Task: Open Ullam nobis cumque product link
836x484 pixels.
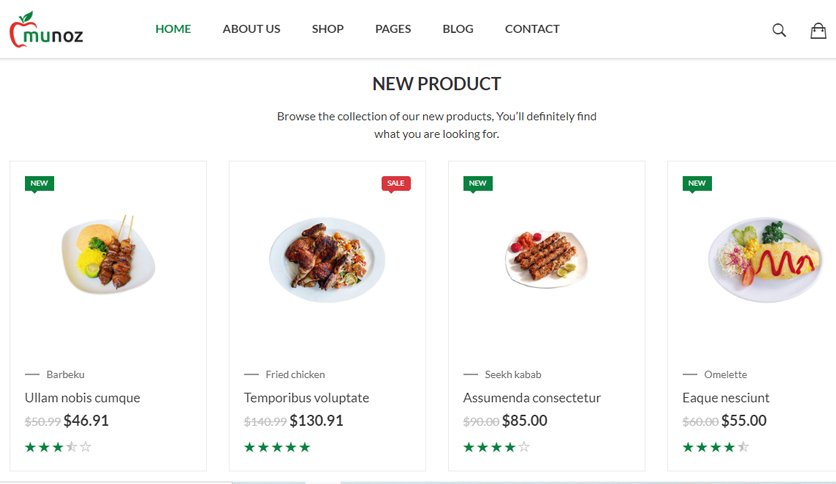Action: pos(83,398)
